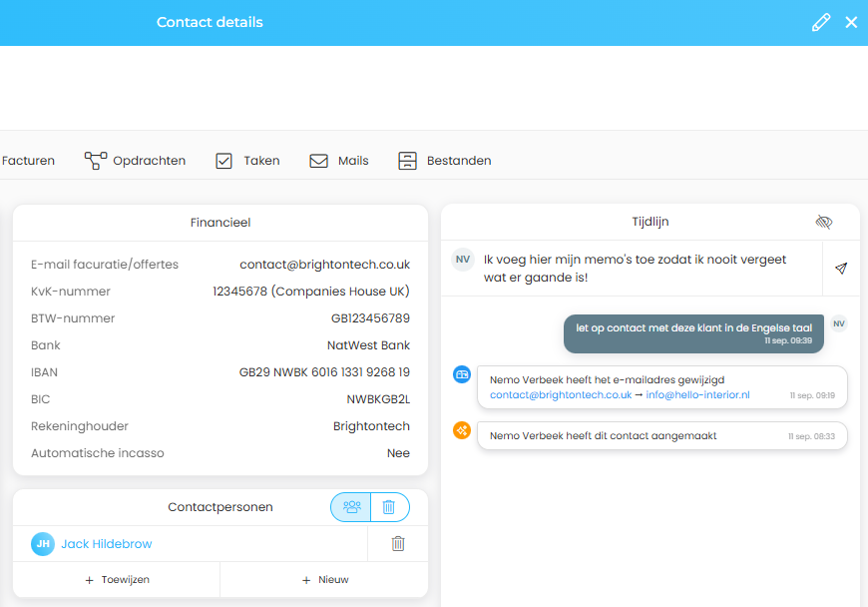Click the JH avatar of Jack Hildebrow
This screenshot has height=607, width=868.
pyautogui.click(x=42, y=544)
